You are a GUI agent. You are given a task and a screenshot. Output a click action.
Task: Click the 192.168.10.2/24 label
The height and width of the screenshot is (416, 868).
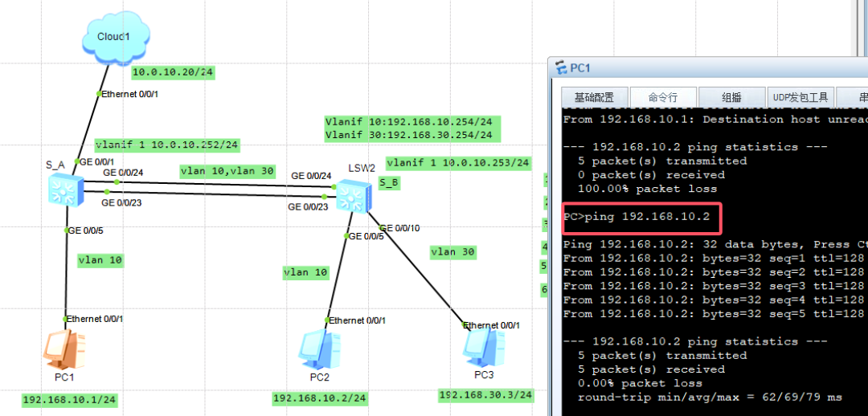pos(320,398)
